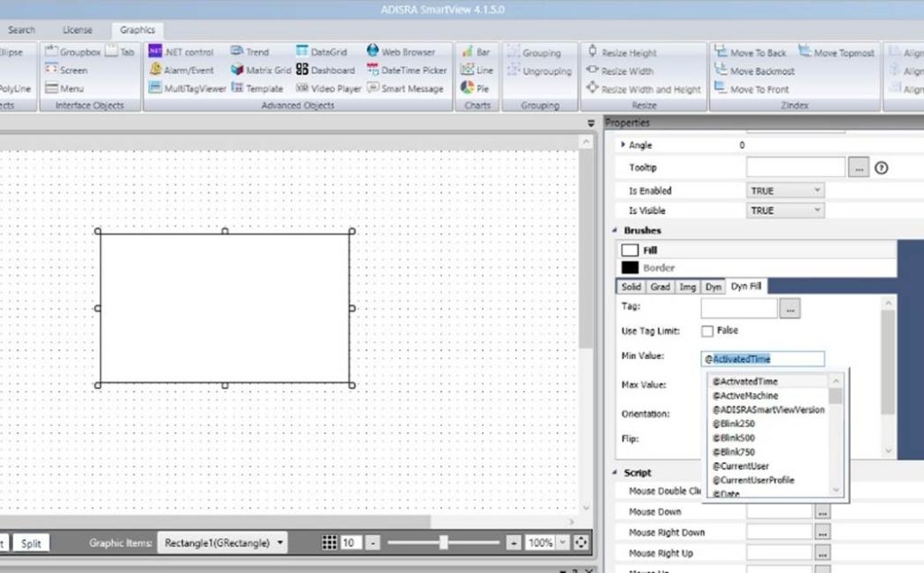Add a Bar chart object
Screen dimensions: 924x573
[x=475, y=52]
